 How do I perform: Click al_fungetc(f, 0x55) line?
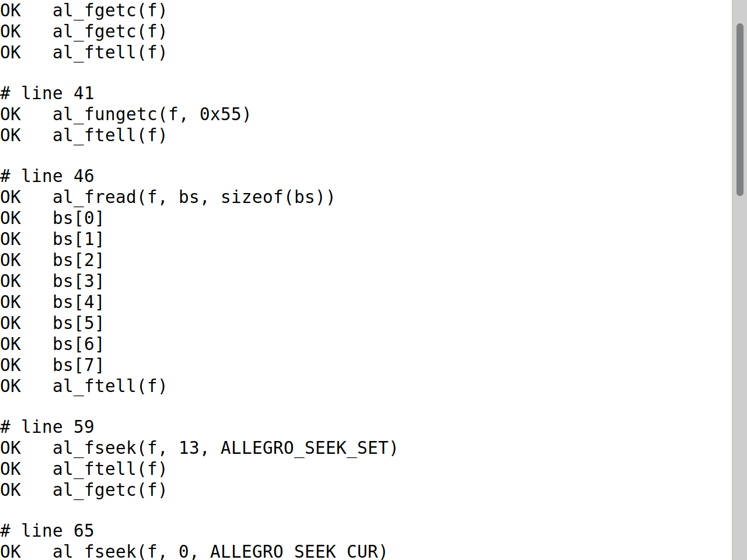tap(125, 114)
